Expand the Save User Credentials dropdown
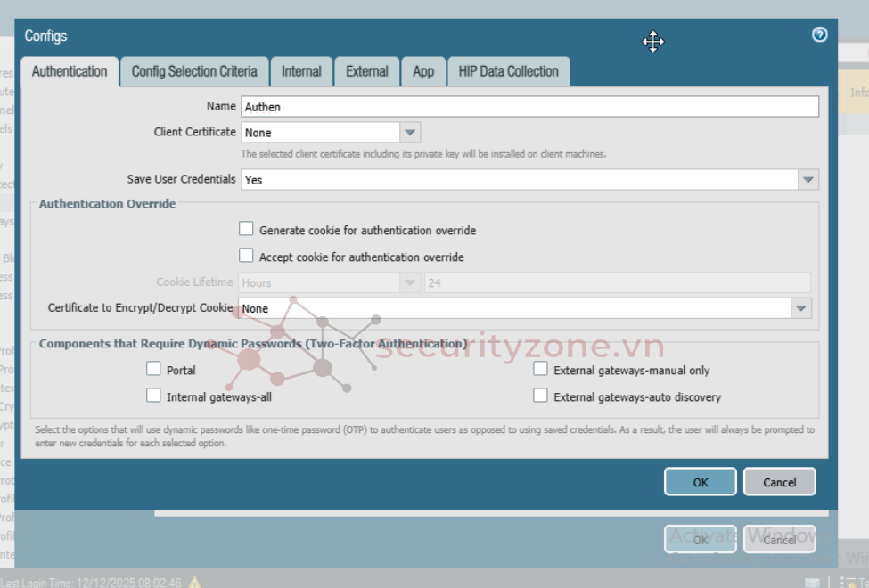This screenshot has height=588, width=869. (808, 179)
